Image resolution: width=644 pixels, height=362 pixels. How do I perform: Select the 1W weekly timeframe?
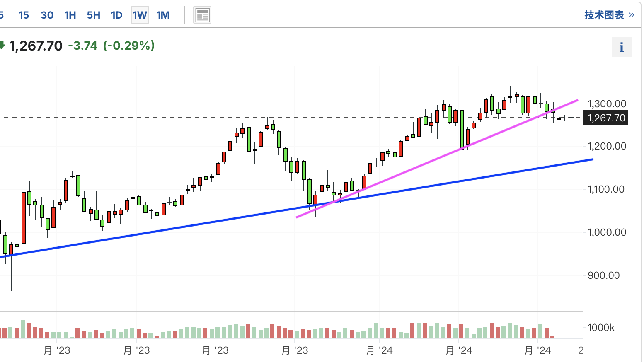[x=140, y=15]
